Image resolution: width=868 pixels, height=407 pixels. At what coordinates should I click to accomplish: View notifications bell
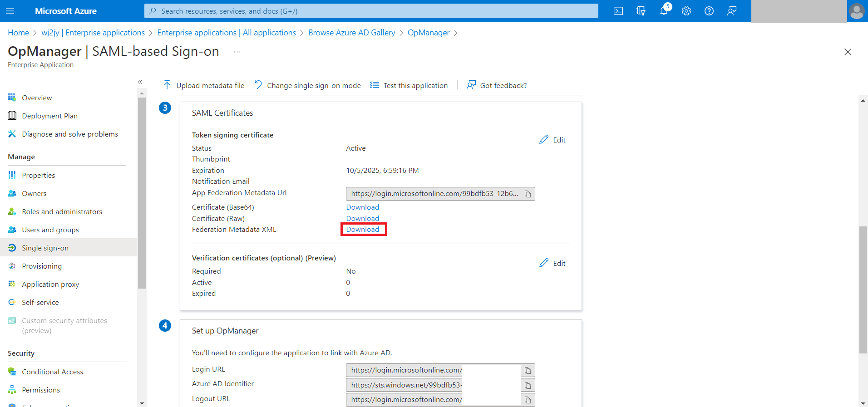click(664, 11)
